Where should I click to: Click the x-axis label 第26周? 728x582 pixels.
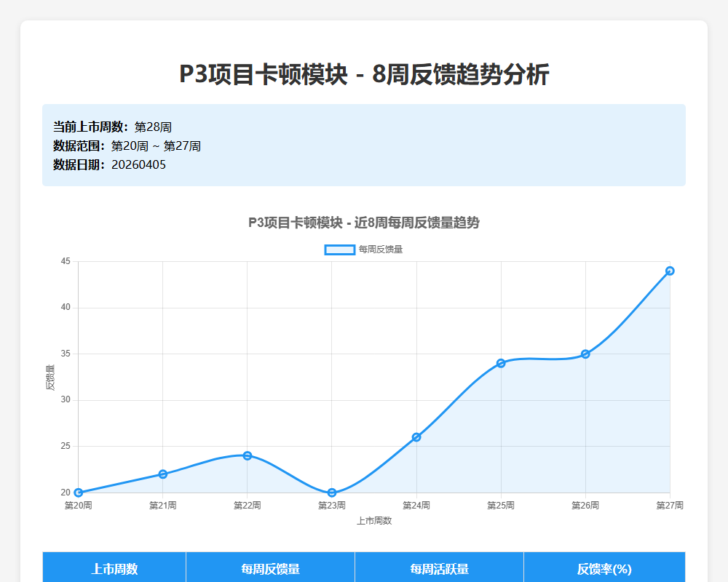(585, 506)
